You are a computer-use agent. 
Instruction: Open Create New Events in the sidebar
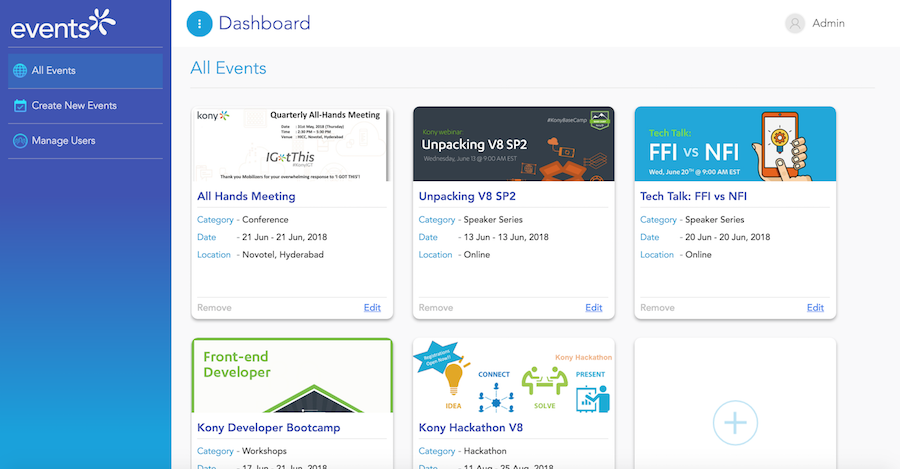(x=86, y=106)
